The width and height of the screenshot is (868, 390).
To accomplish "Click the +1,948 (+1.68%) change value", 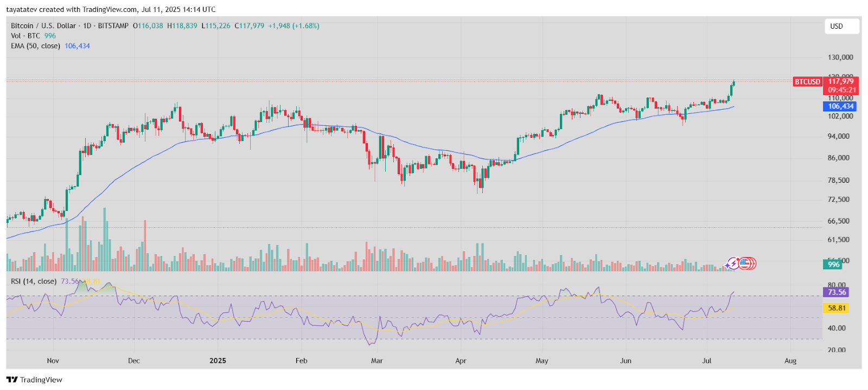I will point(293,25).
